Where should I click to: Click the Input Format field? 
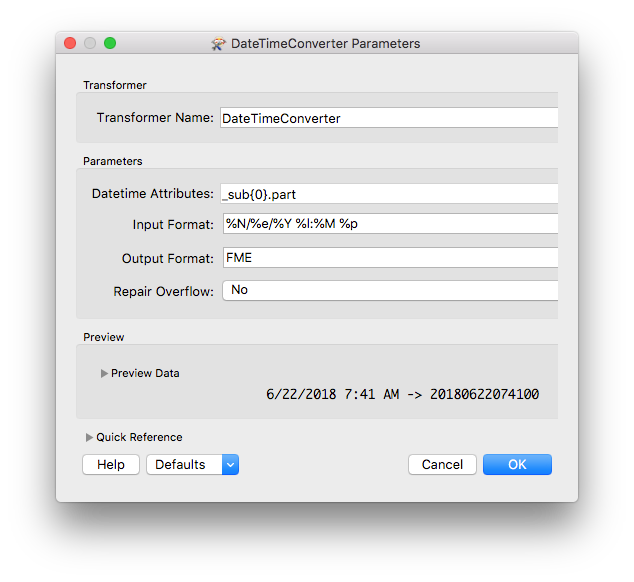pyautogui.click(x=390, y=223)
